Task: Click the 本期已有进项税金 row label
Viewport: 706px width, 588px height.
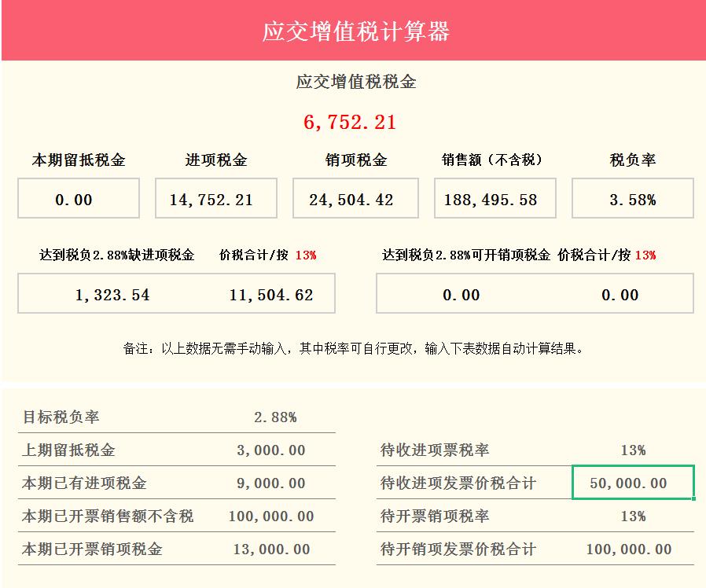Action: tap(84, 483)
